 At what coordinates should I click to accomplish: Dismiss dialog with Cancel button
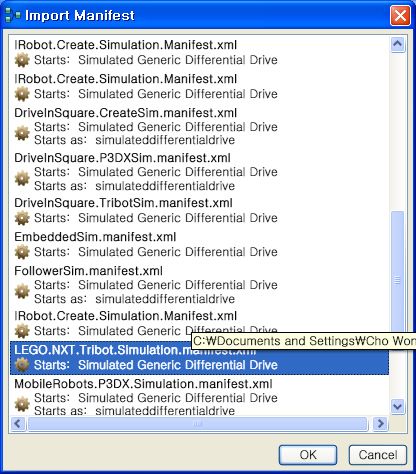pos(378,455)
